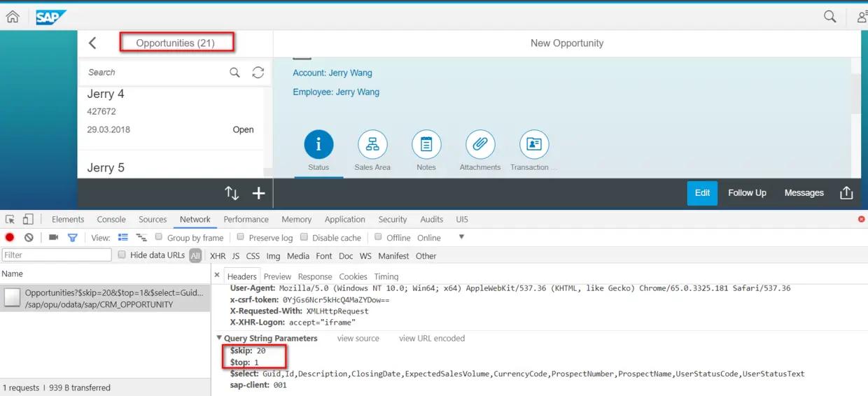Focus the network Filter text field
This screenshot has height=396, width=868.
click(x=57, y=255)
